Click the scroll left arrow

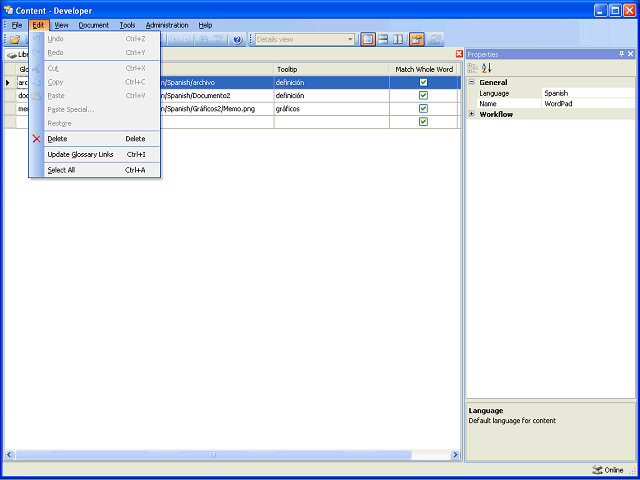(x=9, y=455)
